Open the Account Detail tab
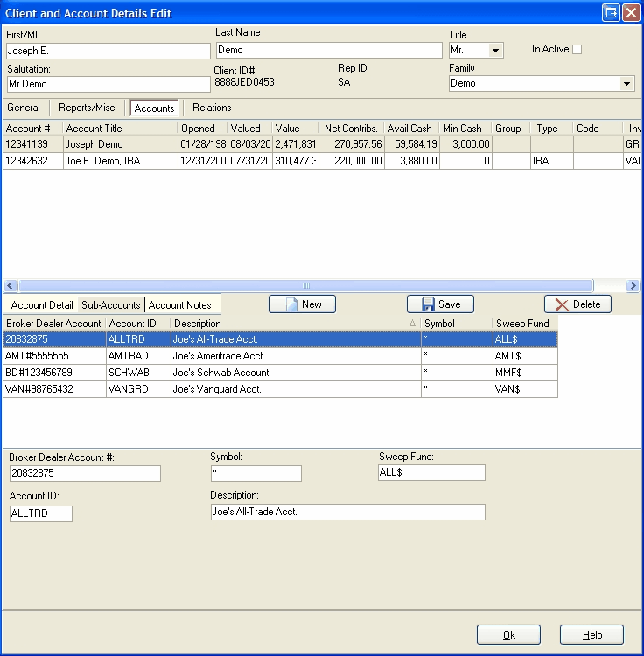This screenshot has height=656, width=644. click(41, 305)
